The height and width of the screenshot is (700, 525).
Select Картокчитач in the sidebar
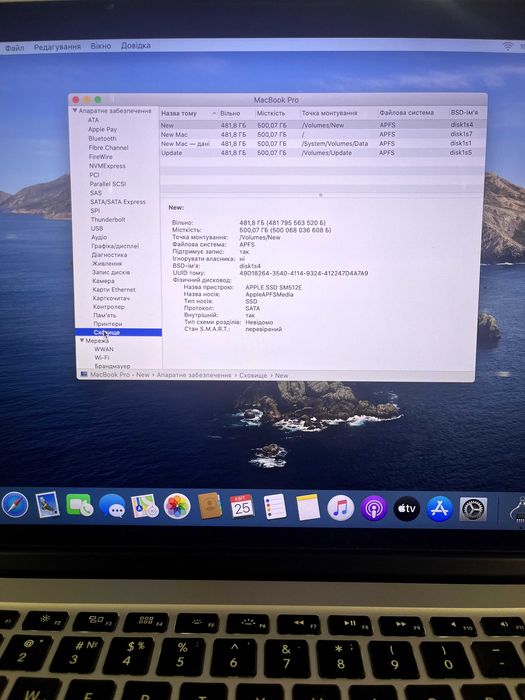[x=111, y=298]
